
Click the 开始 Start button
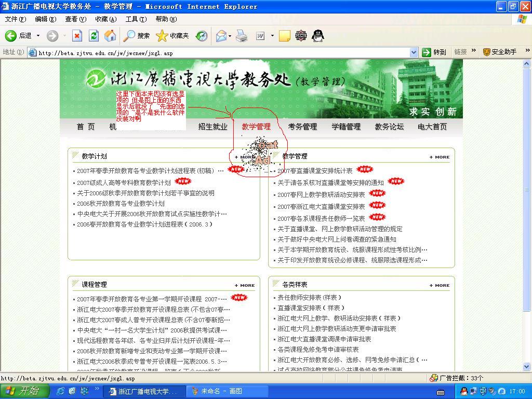[24, 391]
